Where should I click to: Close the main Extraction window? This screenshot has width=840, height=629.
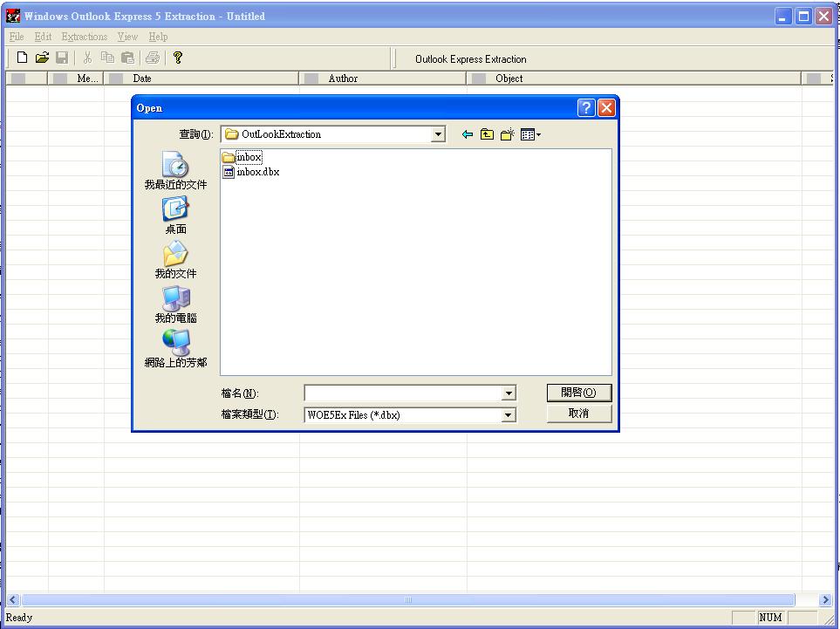click(x=824, y=16)
